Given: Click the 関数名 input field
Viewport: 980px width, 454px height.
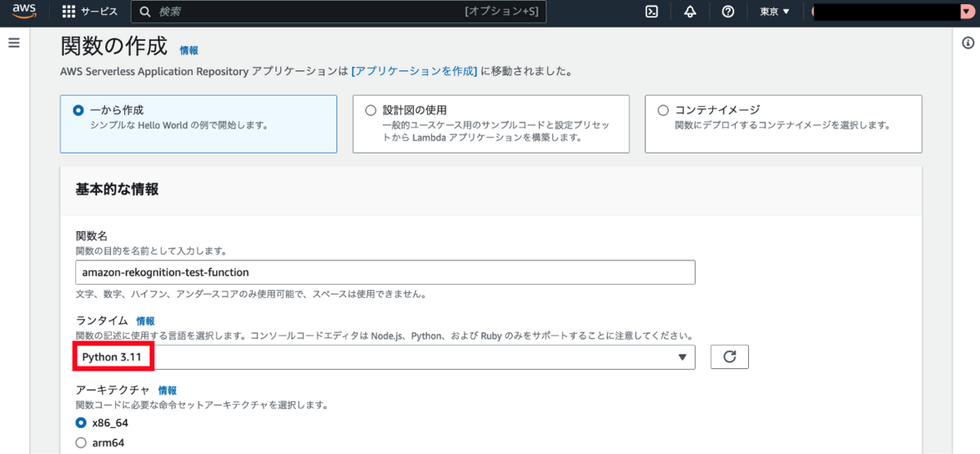Looking at the screenshot, I should point(385,272).
